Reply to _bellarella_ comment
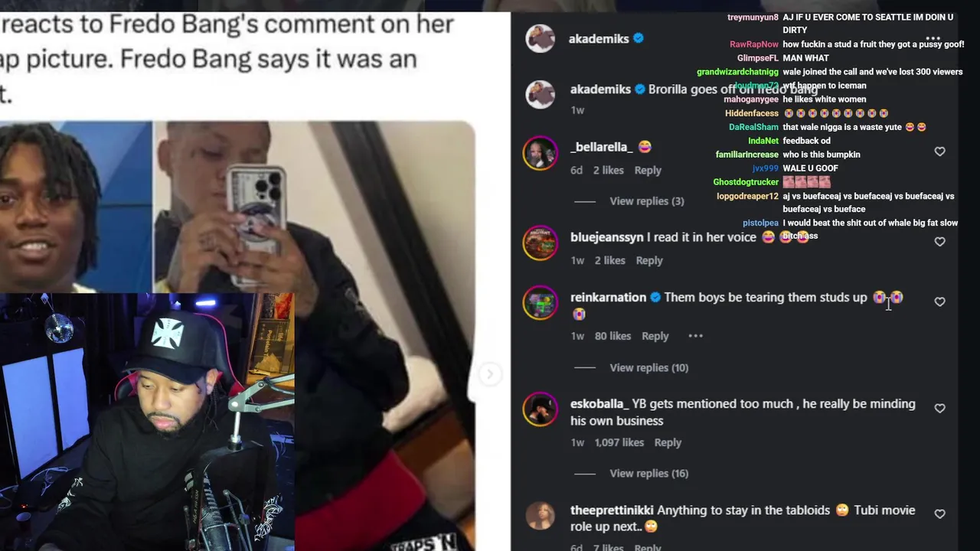 648,171
